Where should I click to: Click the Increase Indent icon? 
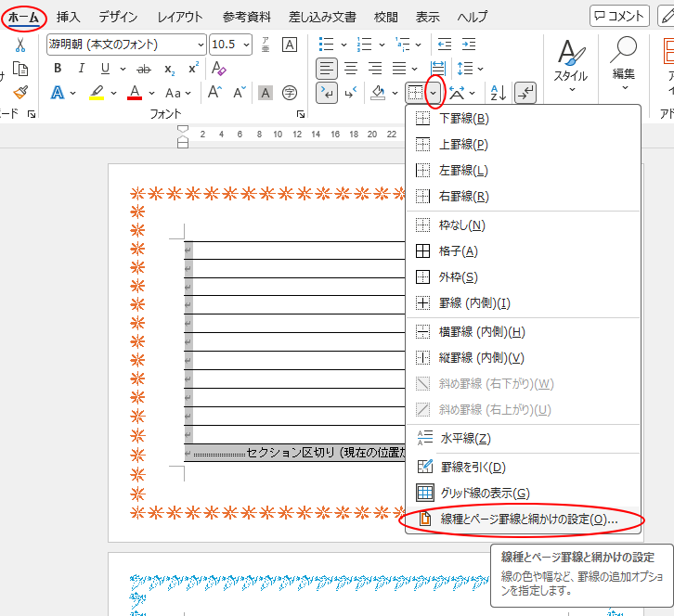(469, 45)
